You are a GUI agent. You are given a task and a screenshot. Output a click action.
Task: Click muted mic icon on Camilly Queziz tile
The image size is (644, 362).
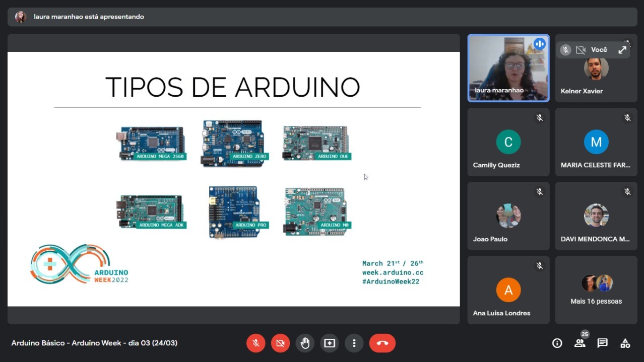click(x=540, y=118)
